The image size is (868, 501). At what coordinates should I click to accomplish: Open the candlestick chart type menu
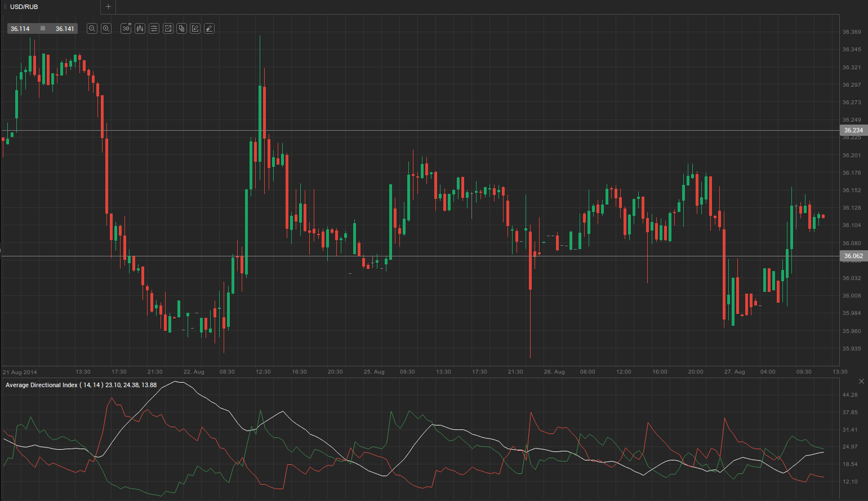tap(140, 28)
